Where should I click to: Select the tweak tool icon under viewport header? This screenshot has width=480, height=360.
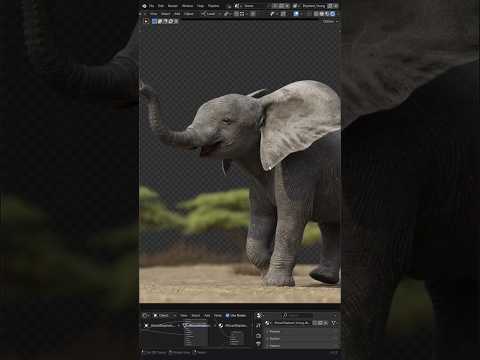tap(146, 21)
